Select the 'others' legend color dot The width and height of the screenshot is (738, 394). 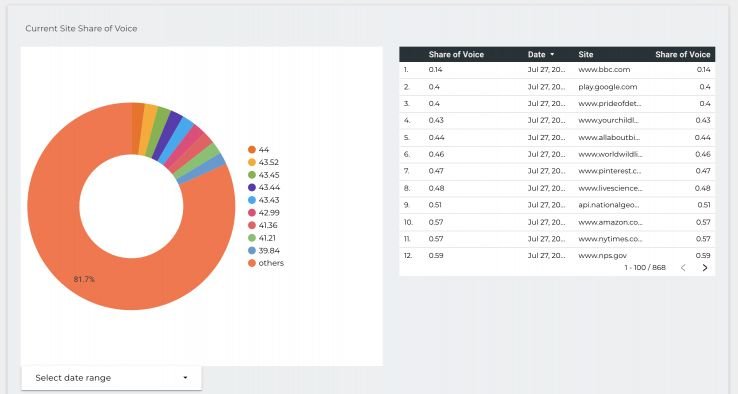click(x=252, y=263)
